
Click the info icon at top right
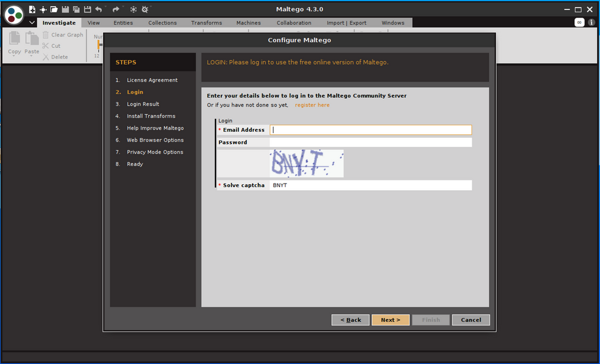pyautogui.click(x=591, y=22)
